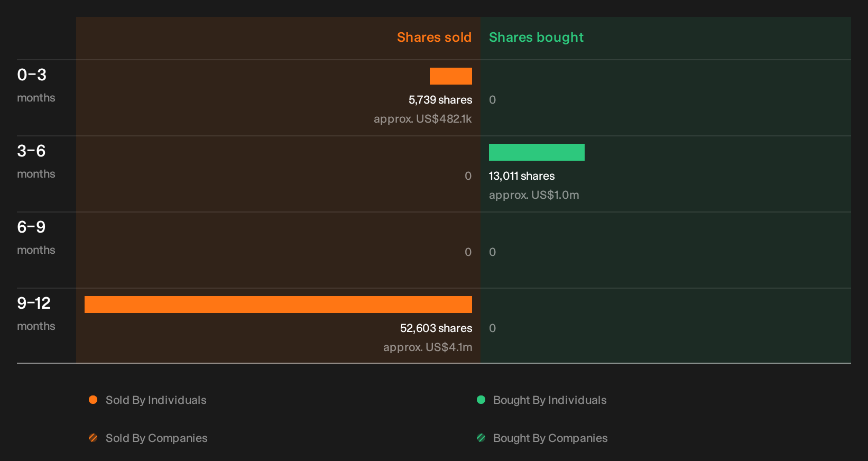Click the Shares sold column header
The width and height of the screenshot is (868, 461).
434,38
